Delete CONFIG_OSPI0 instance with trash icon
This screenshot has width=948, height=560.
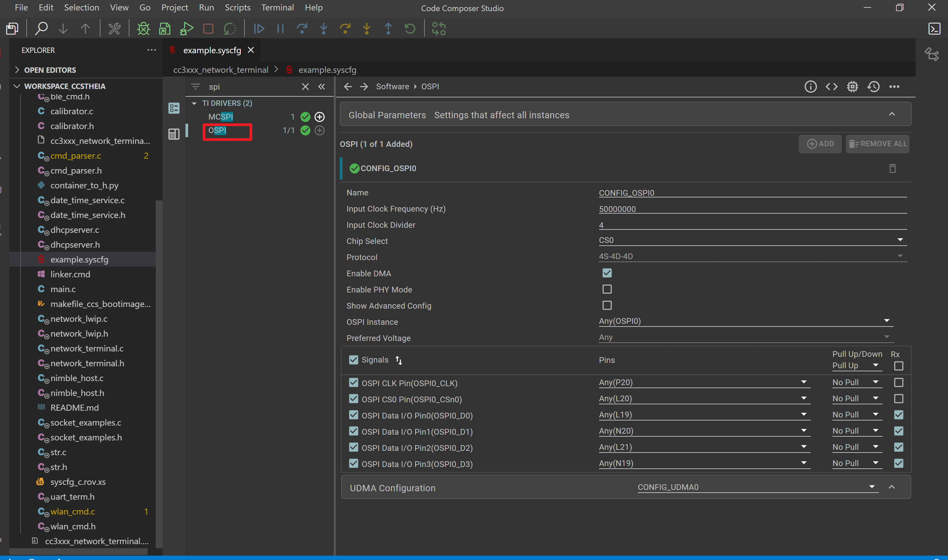click(x=892, y=168)
